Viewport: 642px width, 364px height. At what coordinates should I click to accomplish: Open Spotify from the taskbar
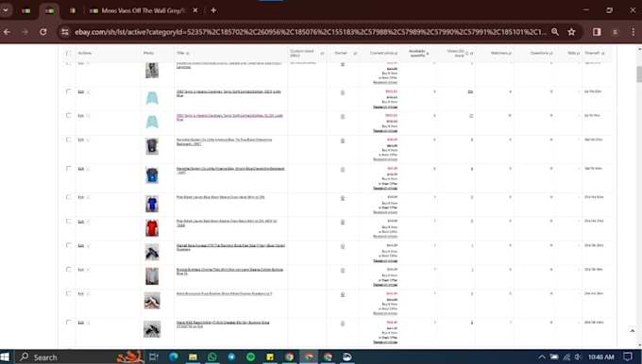250,356
